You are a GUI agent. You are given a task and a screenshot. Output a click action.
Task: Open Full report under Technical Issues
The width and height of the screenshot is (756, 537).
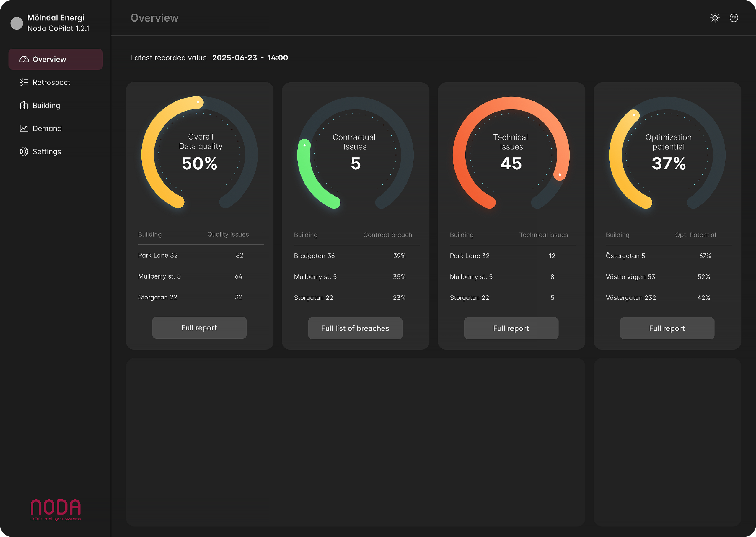coord(511,328)
